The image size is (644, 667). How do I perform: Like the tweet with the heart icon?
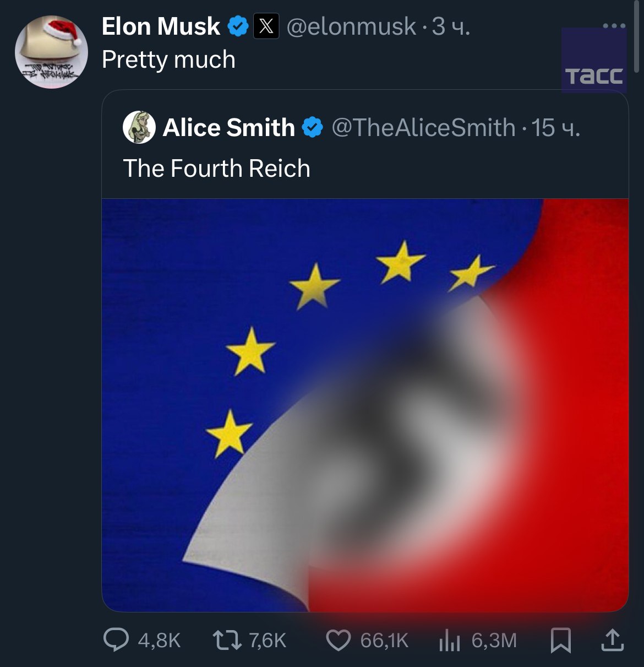[338, 641]
